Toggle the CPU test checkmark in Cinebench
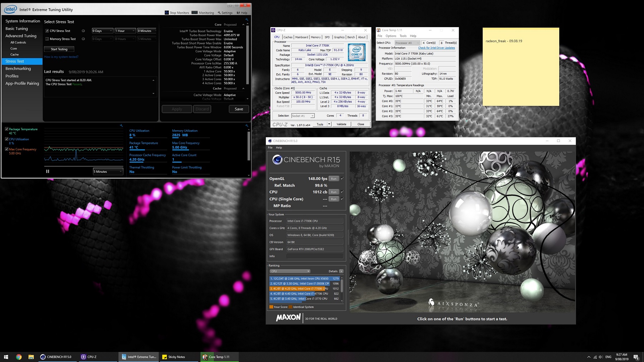This screenshot has width=644, height=362. click(x=342, y=192)
